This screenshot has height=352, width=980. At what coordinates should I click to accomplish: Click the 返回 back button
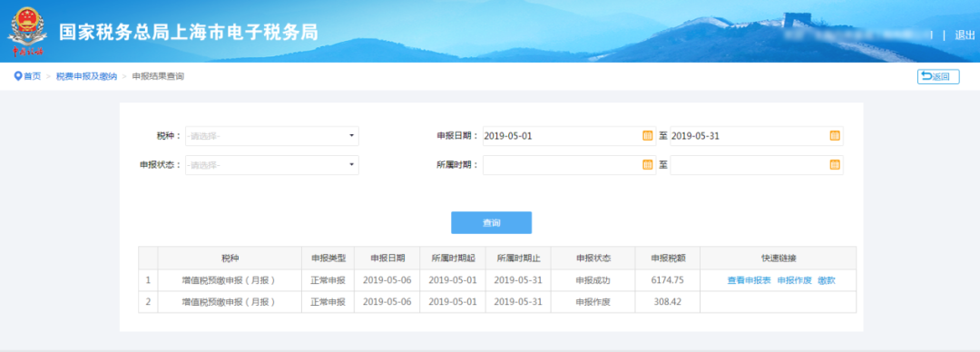pos(938,77)
